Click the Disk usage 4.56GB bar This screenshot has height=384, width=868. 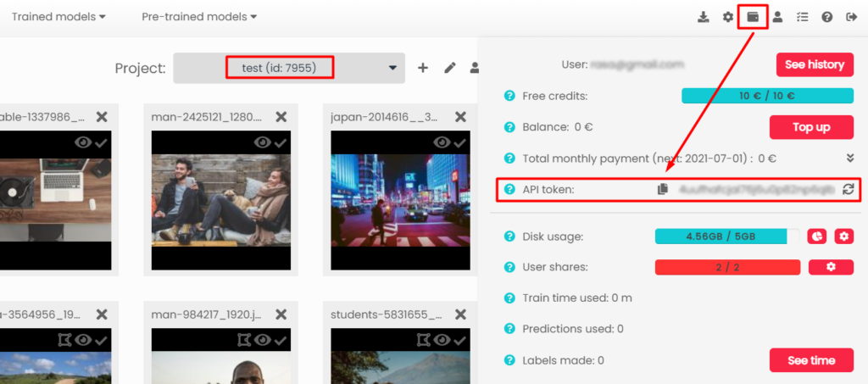click(x=727, y=237)
